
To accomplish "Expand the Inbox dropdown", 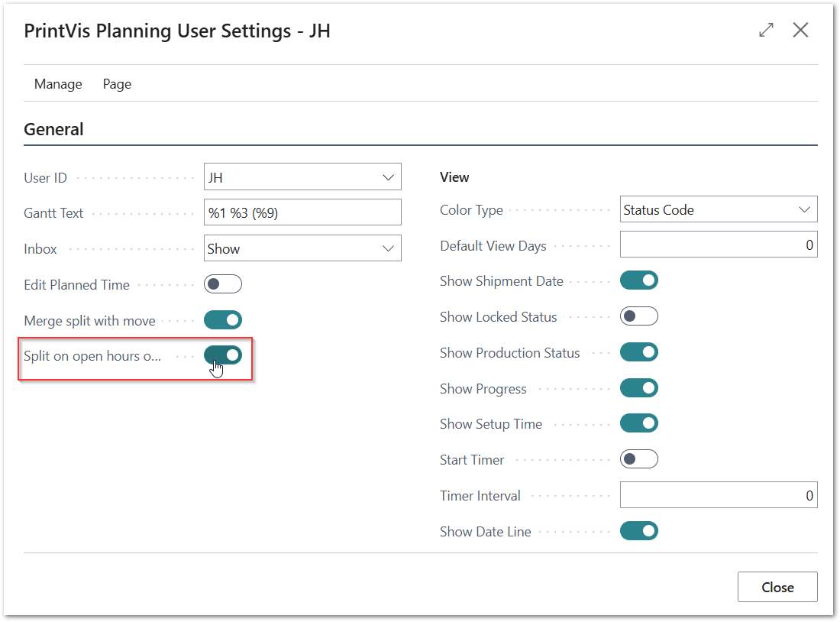I will point(387,248).
